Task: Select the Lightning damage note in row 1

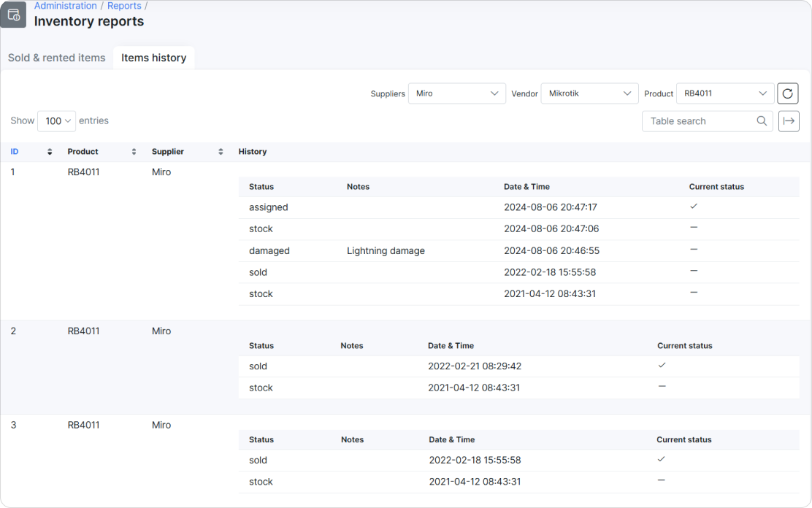Action: 386,250
